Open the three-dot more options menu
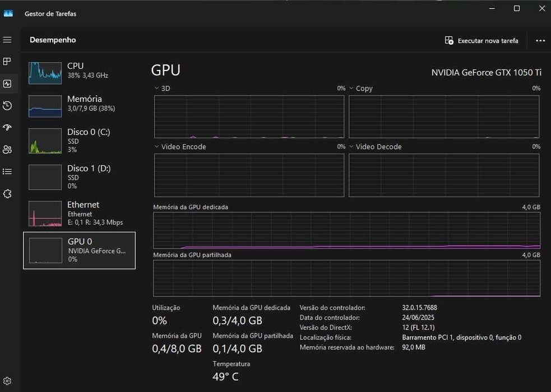 coord(540,40)
